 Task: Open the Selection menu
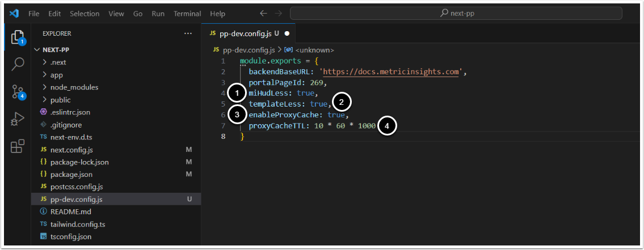(x=85, y=14)
